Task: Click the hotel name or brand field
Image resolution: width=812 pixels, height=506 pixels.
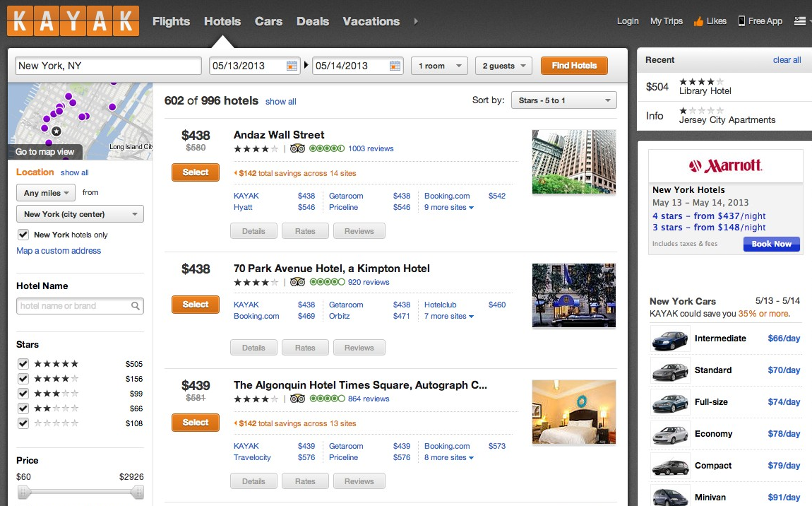Action: pyautogui.click(x=80, y=306)
